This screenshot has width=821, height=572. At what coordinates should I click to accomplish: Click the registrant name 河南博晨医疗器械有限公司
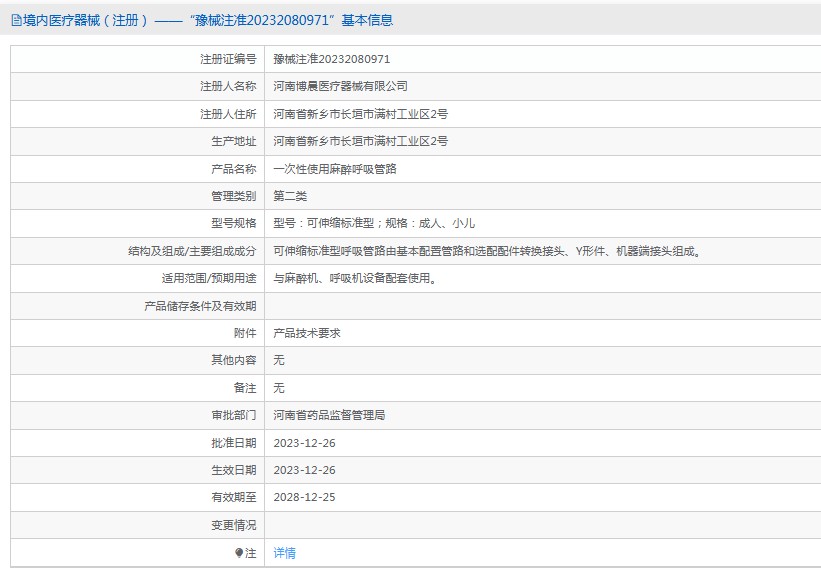pos(340,87)
